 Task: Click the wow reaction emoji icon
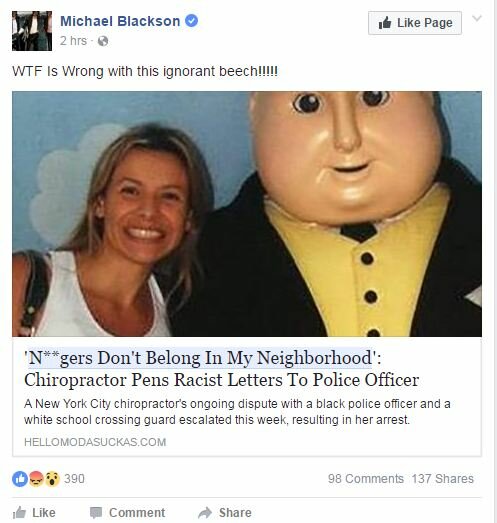tap(52, 479)
